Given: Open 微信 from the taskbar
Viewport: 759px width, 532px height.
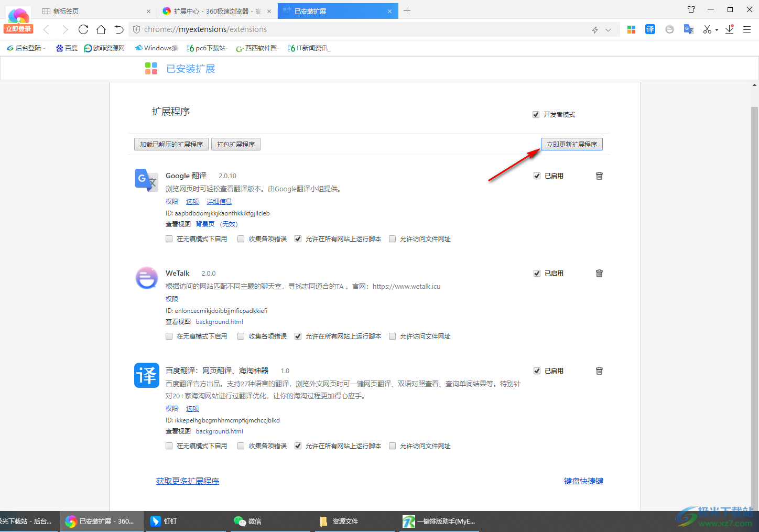Looking at the screenshot, I should pos(270,522).
